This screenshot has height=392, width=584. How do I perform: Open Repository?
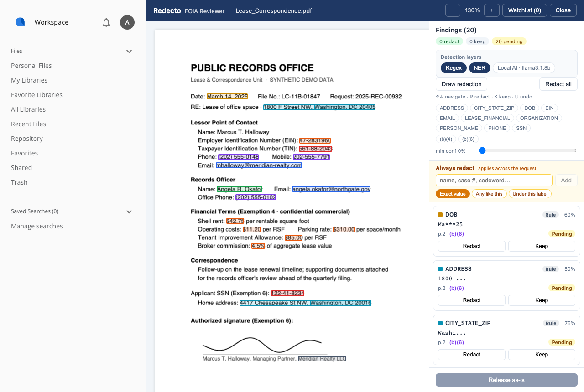pyautogui.click(x=27, y=139)
